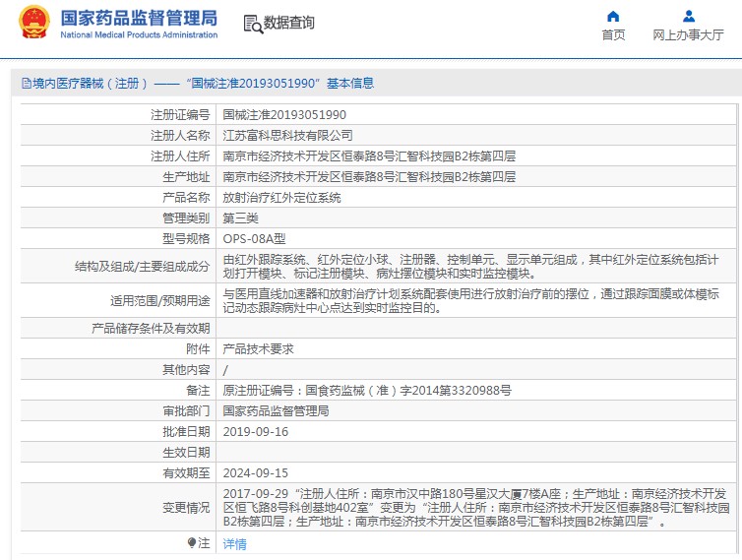
Task: Click the lightbulb icon beside 注
Action: pos(192,542)
